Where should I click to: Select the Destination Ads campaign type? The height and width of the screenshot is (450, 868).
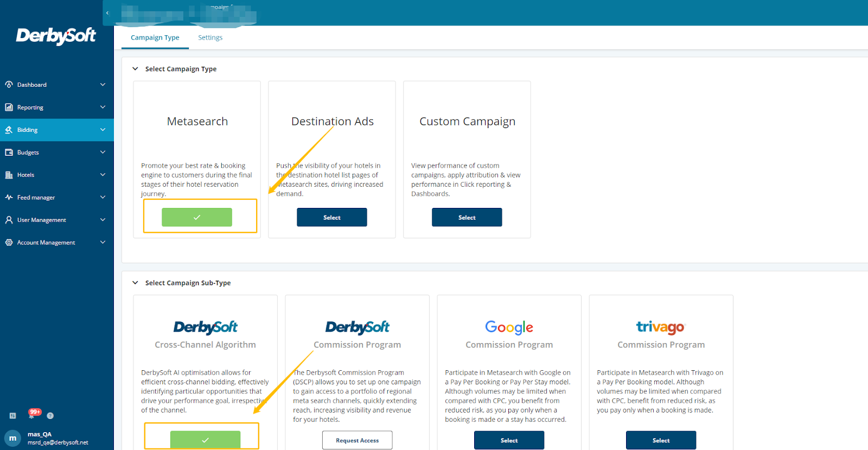pos(332,217)
